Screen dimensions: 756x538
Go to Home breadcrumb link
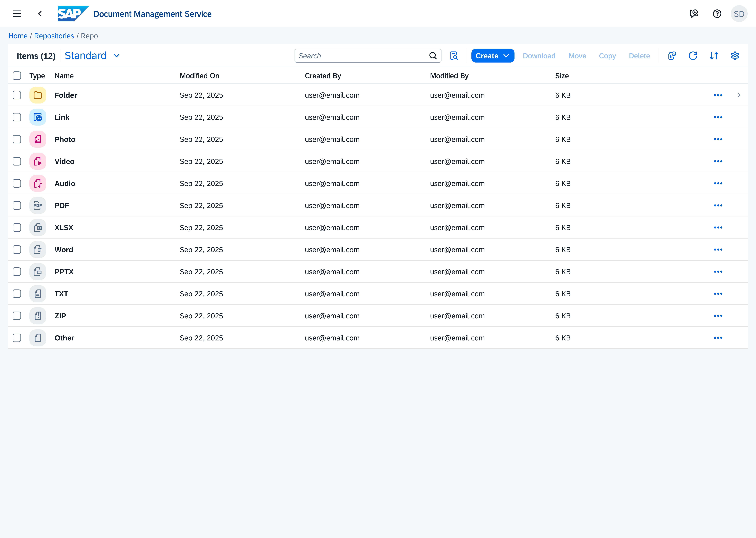tap(18, 36)
